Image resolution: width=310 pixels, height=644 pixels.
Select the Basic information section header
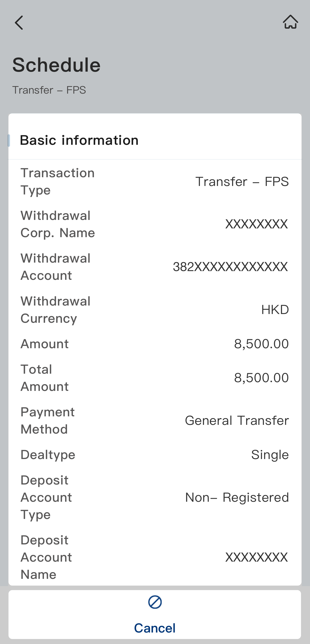pos(79,140)
